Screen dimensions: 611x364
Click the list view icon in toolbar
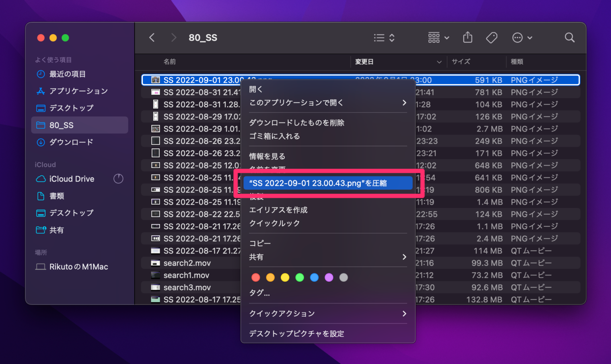(x=379, y=37)
